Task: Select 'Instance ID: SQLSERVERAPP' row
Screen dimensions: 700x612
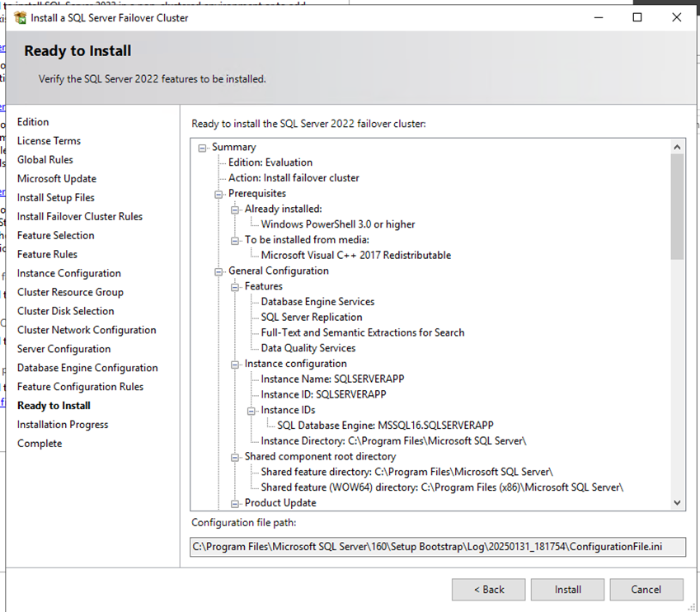Action: [x=324, y=394]
